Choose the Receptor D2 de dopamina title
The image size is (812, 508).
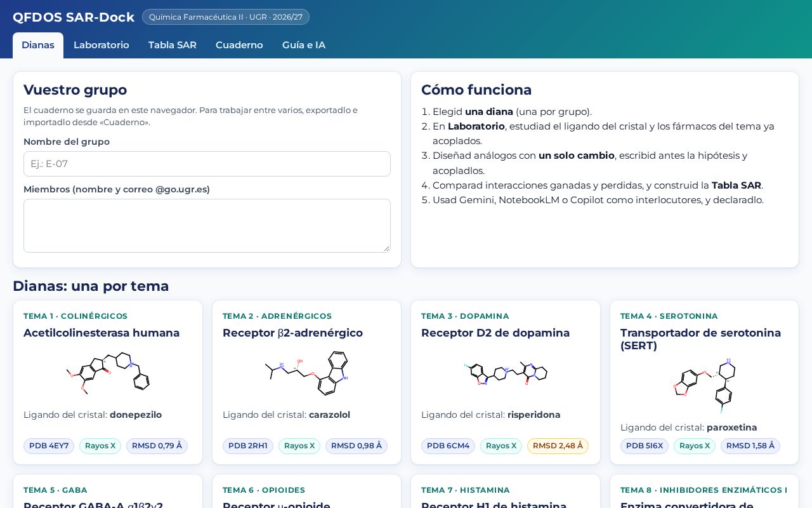coord(495,333)
